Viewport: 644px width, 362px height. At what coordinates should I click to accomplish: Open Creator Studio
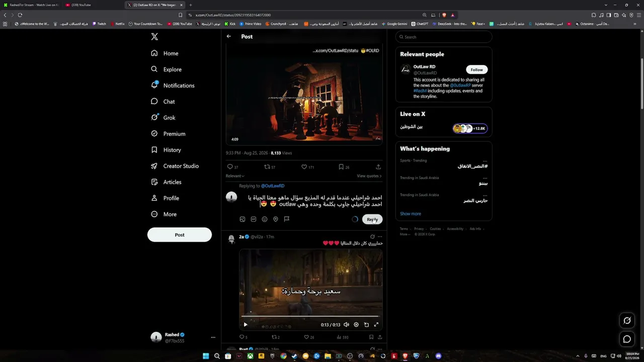pyautogui.click(x=175, y=166)
